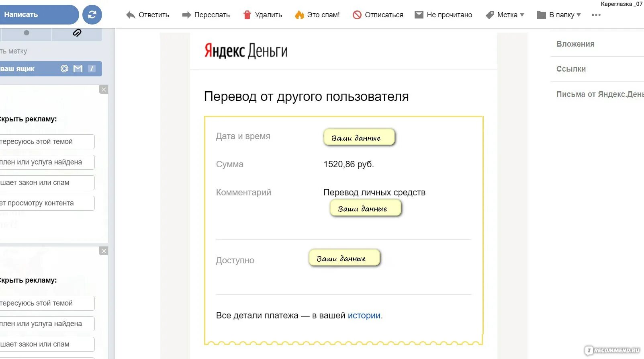Click the Gmail M icon in mailbox bar
The width and height of the screenshot is (644, 359).
tap(78, 69)
